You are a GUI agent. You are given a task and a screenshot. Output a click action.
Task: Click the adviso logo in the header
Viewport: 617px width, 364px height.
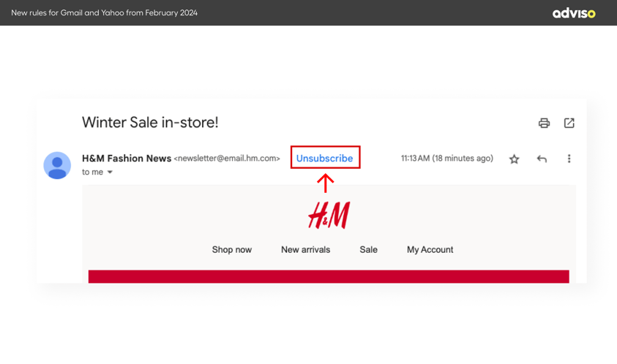[573, 13]
